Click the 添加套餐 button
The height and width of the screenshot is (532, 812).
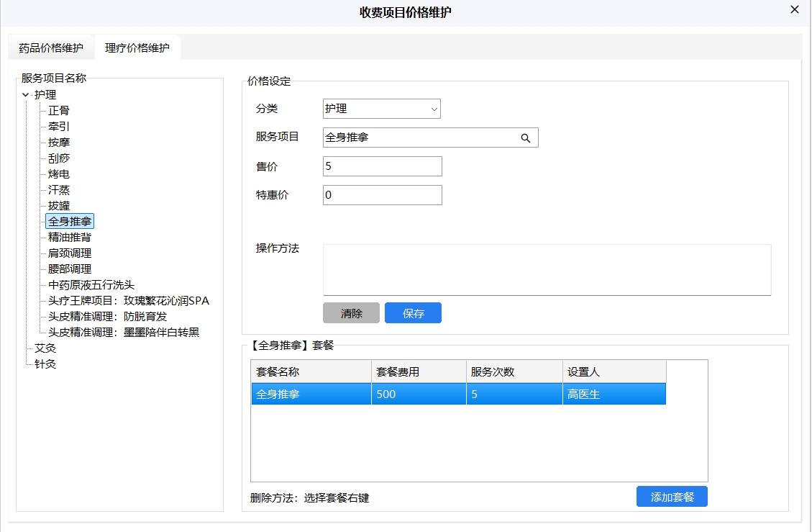pos(671,496)
